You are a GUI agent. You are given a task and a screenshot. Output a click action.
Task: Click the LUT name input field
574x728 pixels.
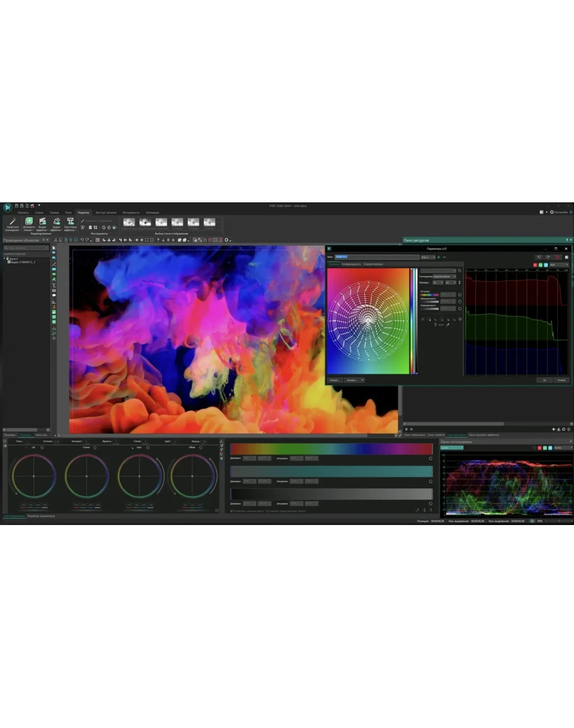pyautogui.click(x=377, y=257)
